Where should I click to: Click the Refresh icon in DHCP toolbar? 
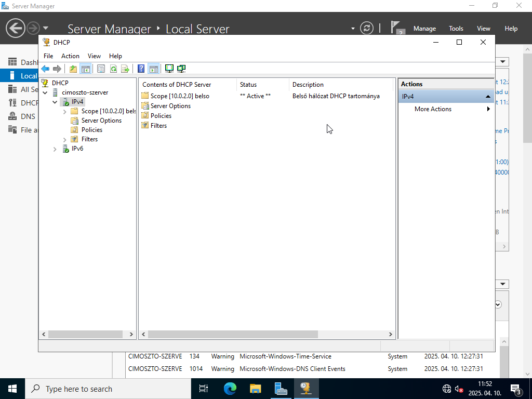tap(113, 69)
